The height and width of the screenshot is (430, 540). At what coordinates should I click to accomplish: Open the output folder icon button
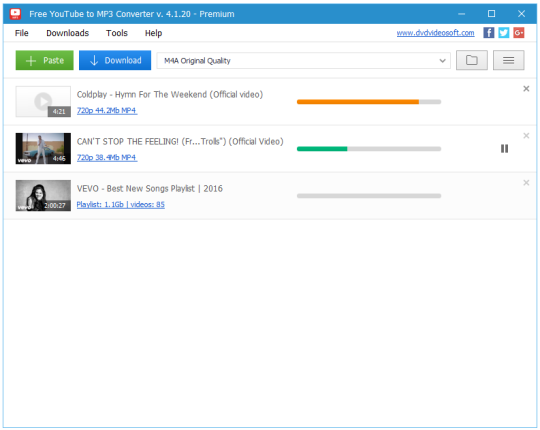pos(471,60)
